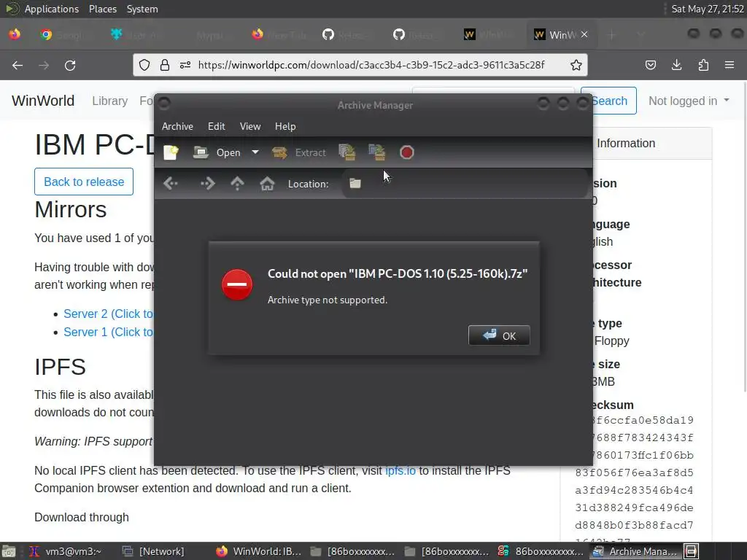The height and width of the screenshot is (560, 747).
Task: Switch to WinWorld Firefox in taskbar
Action: tap(259, 551)
